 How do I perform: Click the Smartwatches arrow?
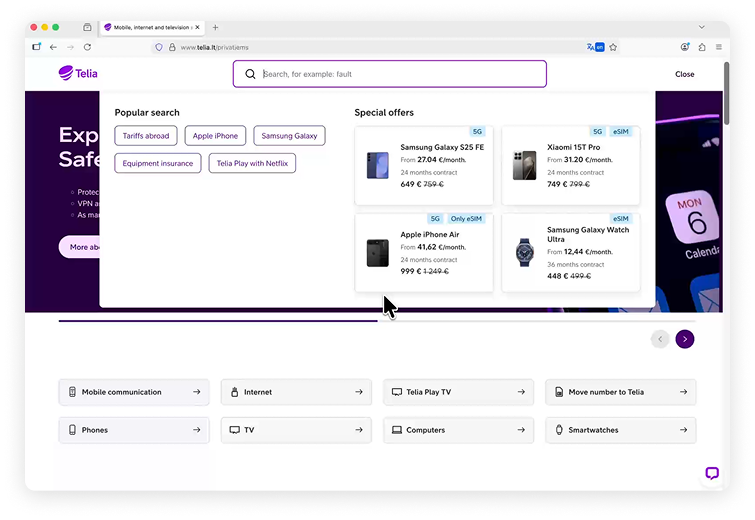[x=683, y=430]
